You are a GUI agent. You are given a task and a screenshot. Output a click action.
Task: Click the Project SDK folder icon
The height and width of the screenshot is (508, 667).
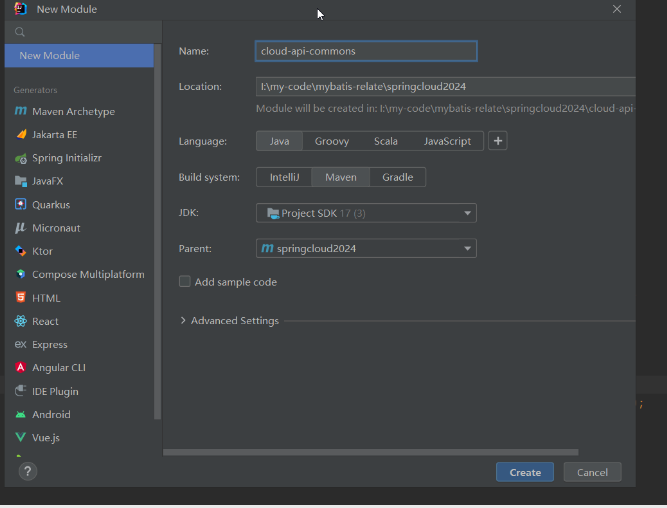point(273,213)
